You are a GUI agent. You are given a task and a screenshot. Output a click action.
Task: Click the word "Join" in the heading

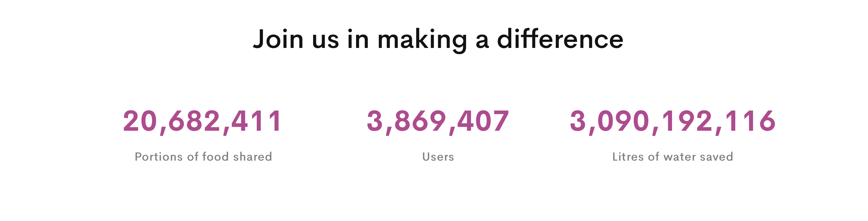(x=278, y=40)
